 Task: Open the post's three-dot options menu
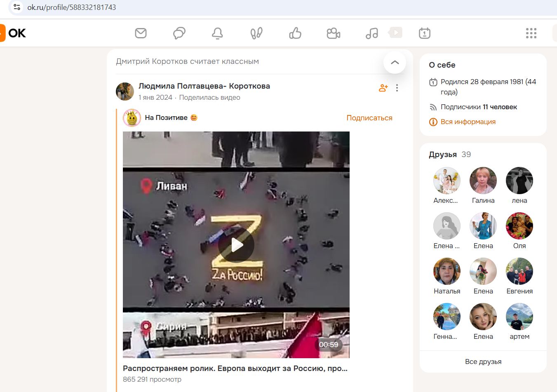pos(397,88)
